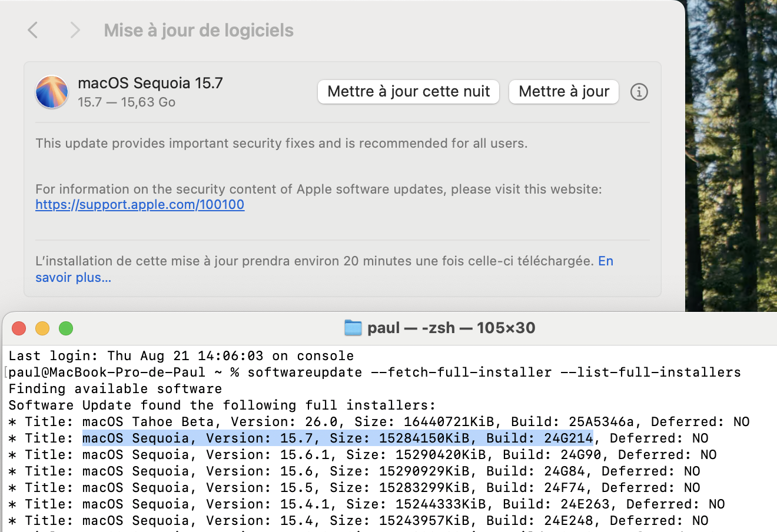
Task: Close the Terminal window
Action: tap(19, 328)
